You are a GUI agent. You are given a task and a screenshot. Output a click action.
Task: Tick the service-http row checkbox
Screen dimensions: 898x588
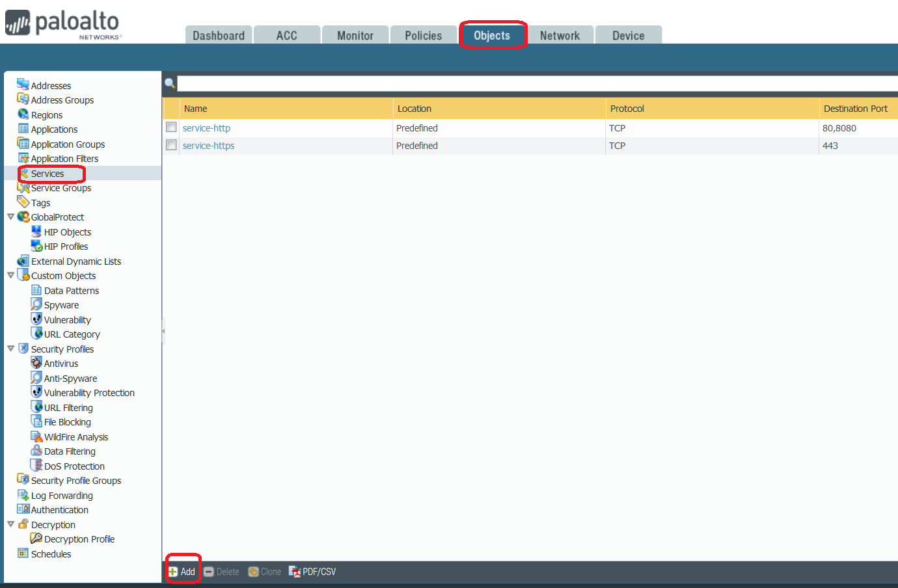171,127
